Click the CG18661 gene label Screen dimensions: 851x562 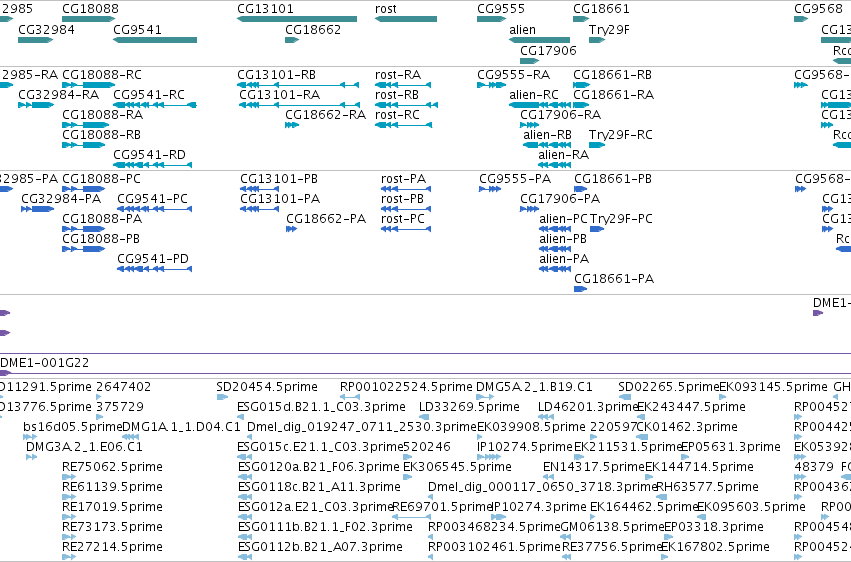pyautogui.click(x=601, y=9)
